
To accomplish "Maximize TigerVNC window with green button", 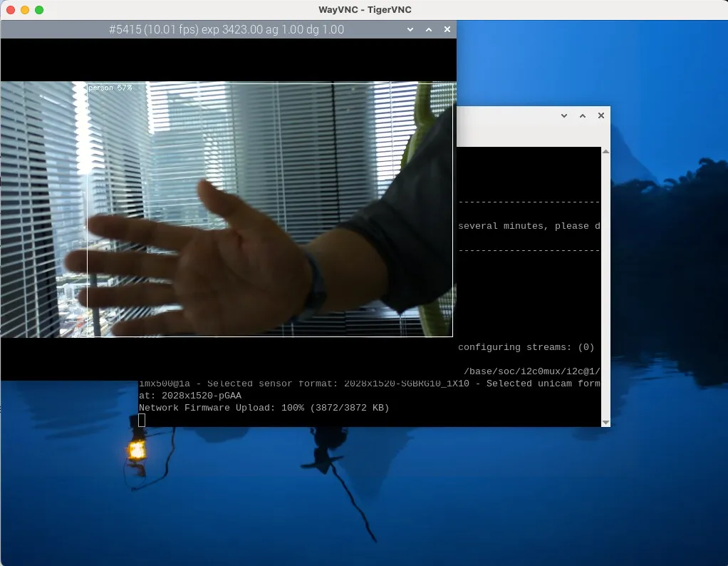I will [x=39, y=10].
